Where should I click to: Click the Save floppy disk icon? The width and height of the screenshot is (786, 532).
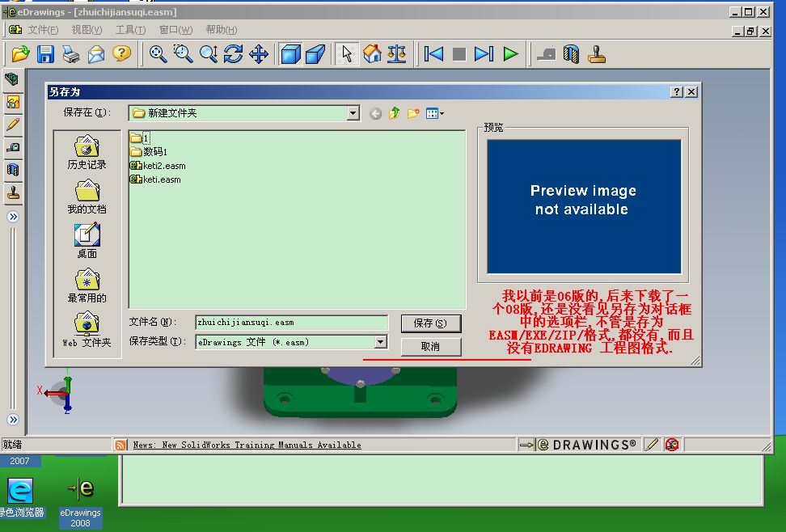click(x=45, y=53)
